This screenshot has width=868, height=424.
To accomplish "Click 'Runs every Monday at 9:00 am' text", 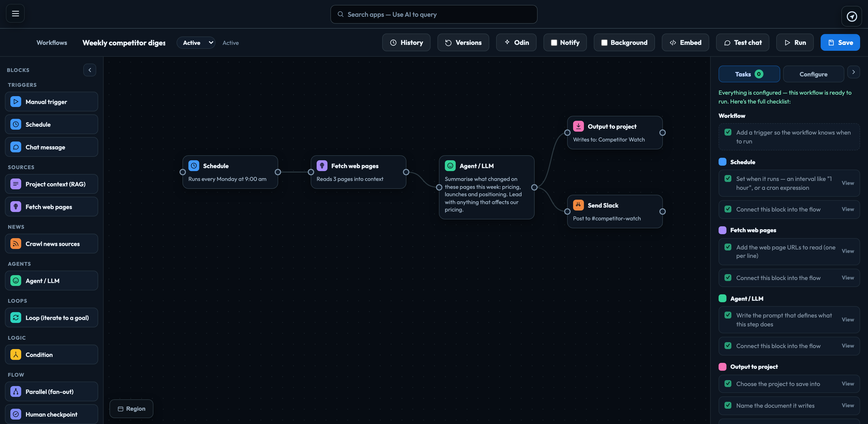I will [x=227, y=179].
